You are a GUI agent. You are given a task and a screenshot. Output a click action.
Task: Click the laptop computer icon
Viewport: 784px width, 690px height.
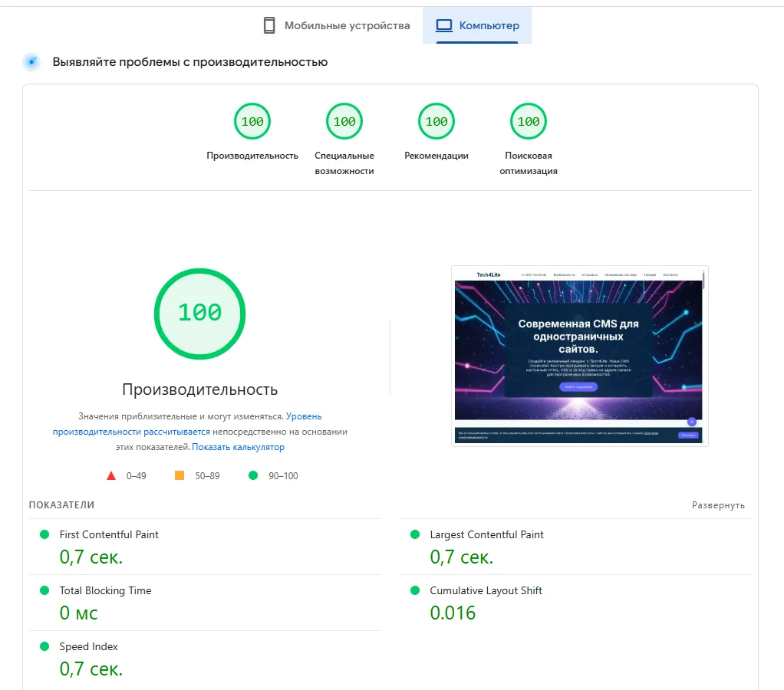tap(443, 25)
